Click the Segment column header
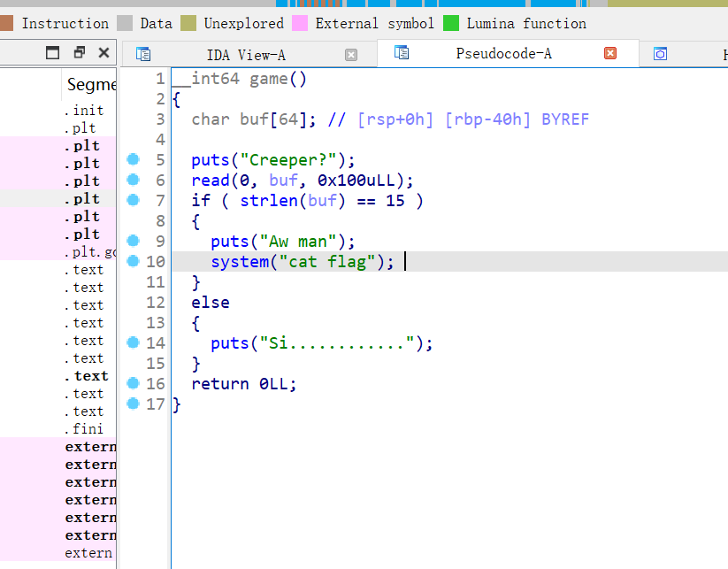The width and height of the screenshot is (728, 569). (x=89, y=85)
